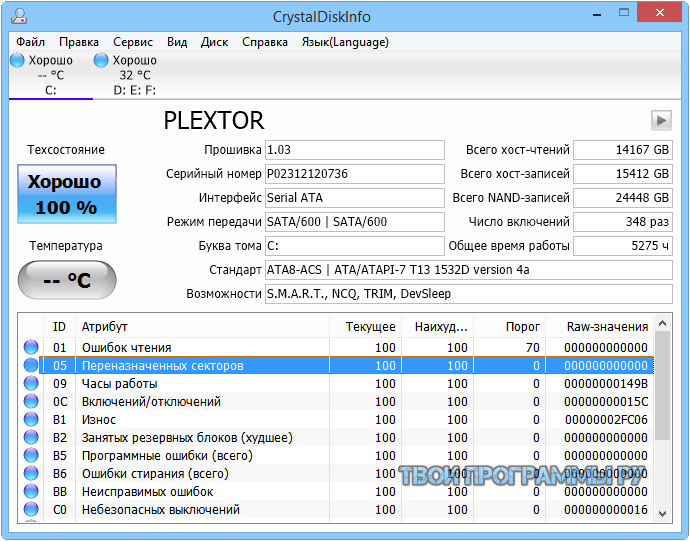Select the D: E: F: drive tab
The width and height of the screenshot is (690, 541).
point(134,75)
